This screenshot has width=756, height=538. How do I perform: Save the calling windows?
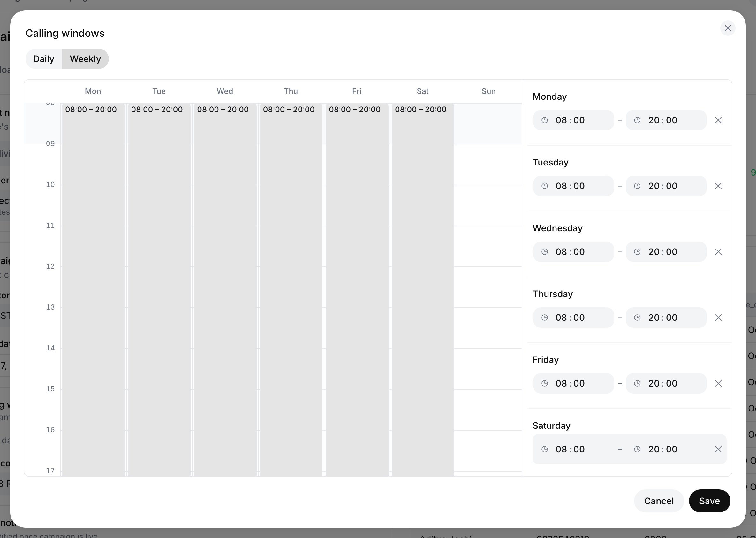click(x=709, y=501)
